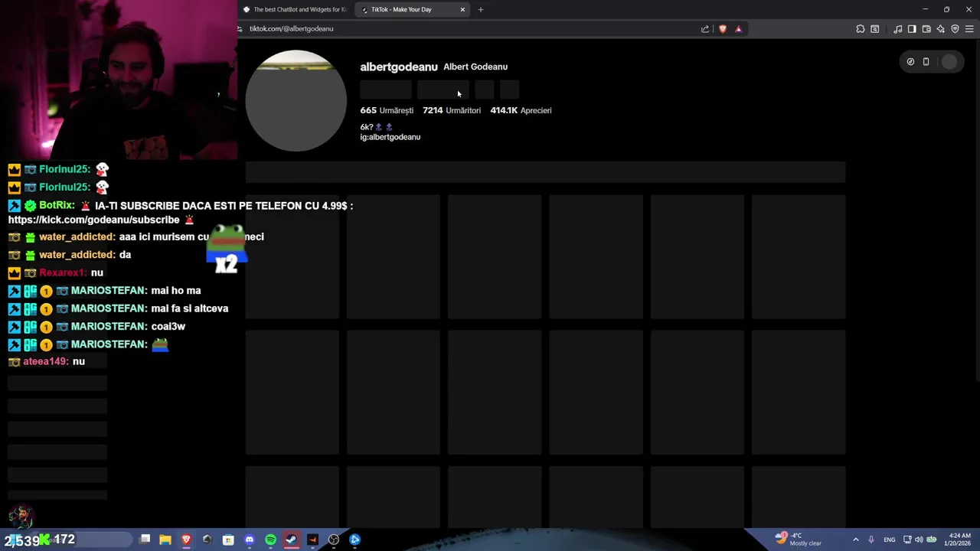Click the 'Albert Godeanu' display name
980x551 pixels.
[475, 67]
